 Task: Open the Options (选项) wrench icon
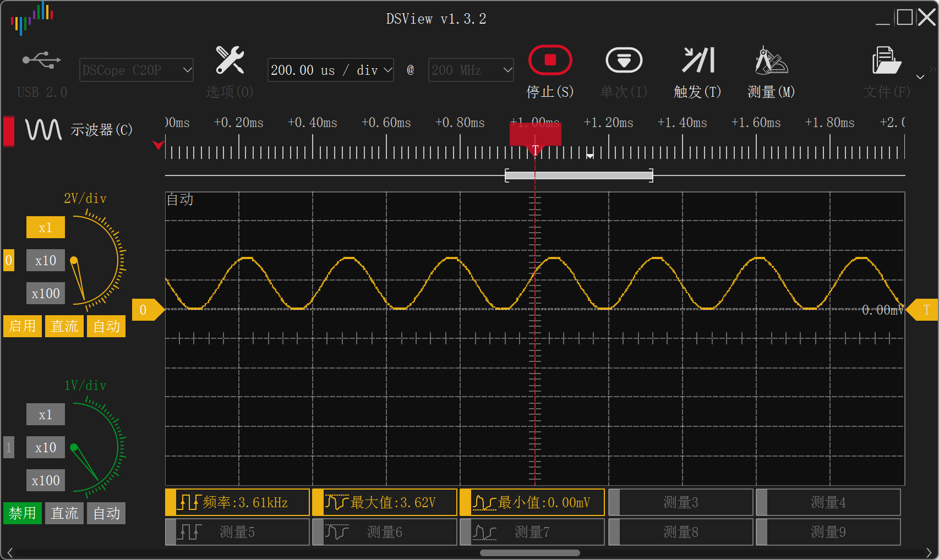(x=230, y=60)
